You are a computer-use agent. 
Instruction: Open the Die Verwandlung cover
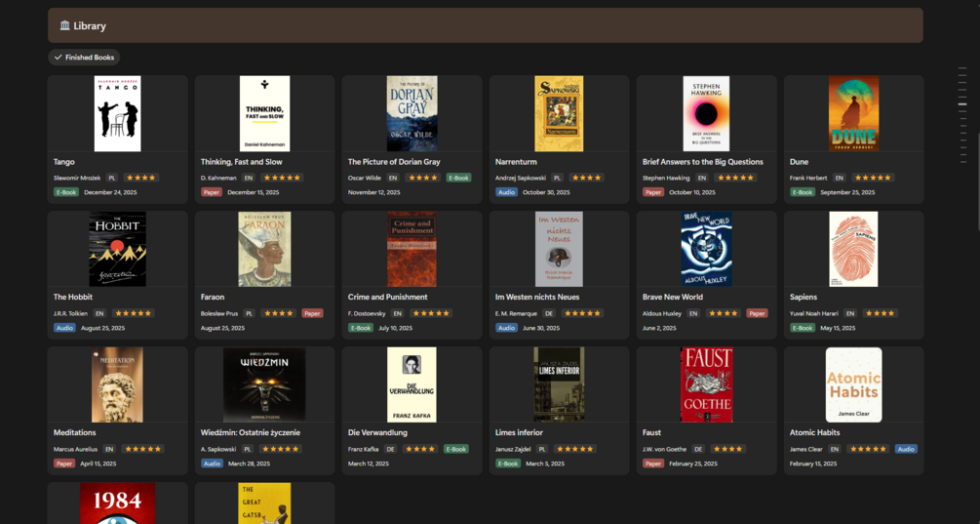tap(412, 384)
